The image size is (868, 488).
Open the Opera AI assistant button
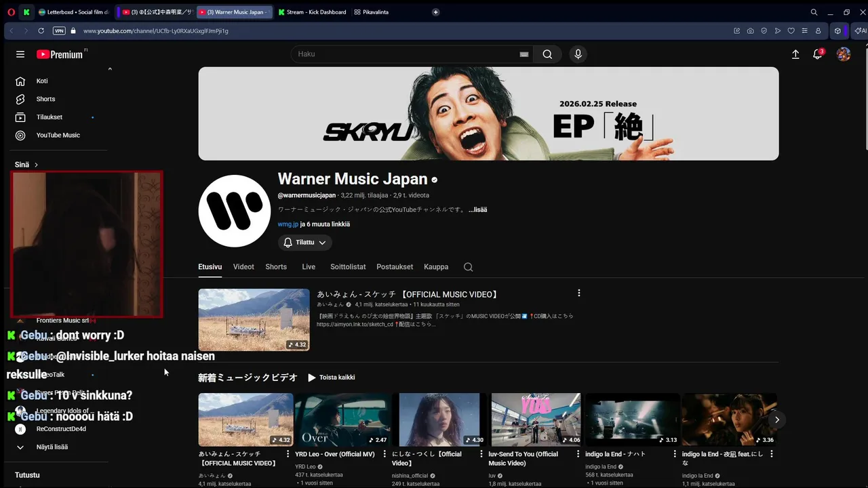tap(860, 30)
